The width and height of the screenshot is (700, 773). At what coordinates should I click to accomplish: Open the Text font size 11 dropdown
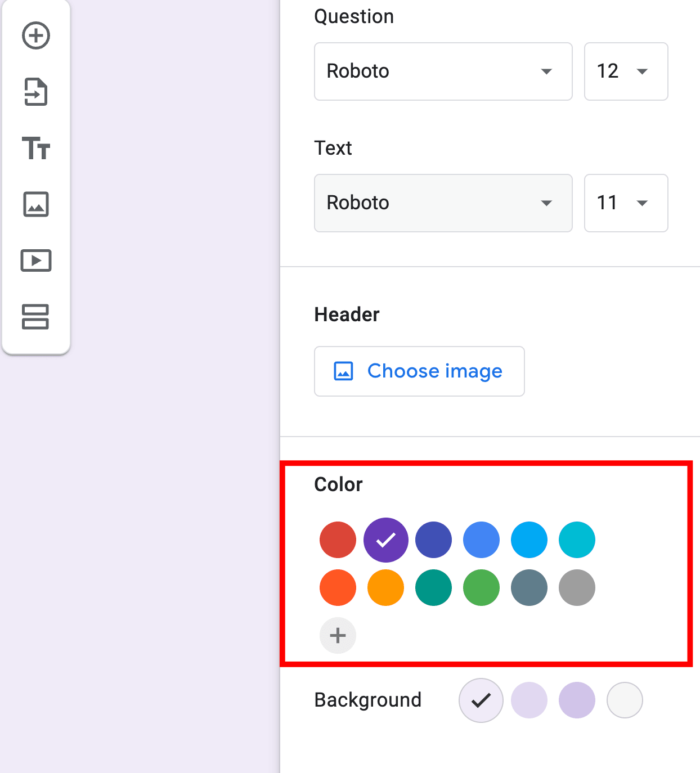tap(626, 203)
